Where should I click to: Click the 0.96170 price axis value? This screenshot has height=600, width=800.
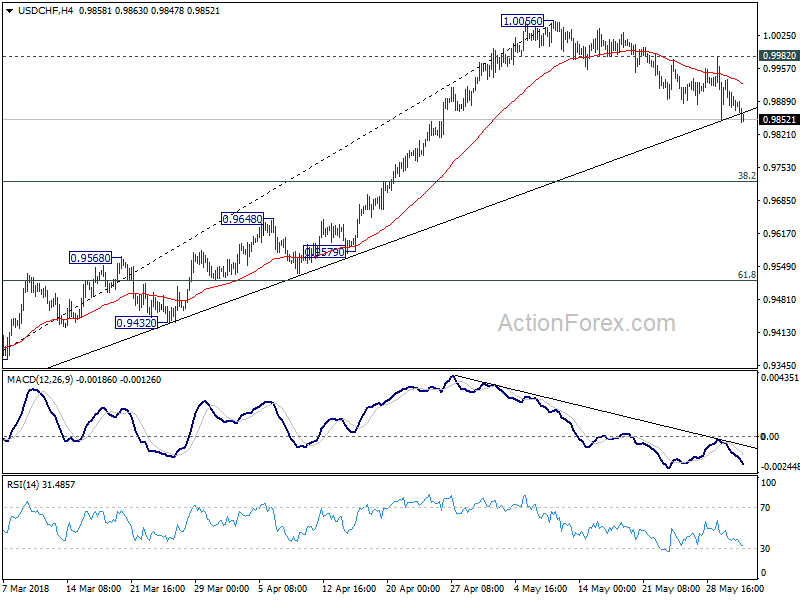click(x=779, y=234)
